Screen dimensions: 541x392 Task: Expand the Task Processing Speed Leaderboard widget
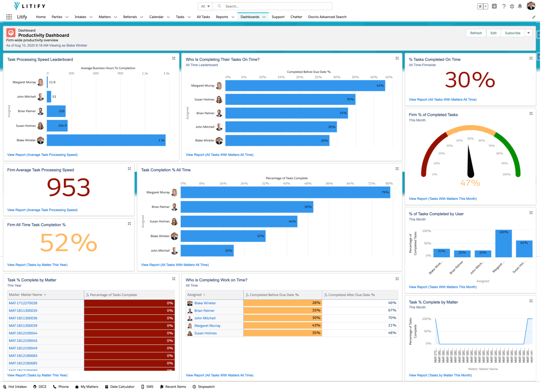(174, 58)
